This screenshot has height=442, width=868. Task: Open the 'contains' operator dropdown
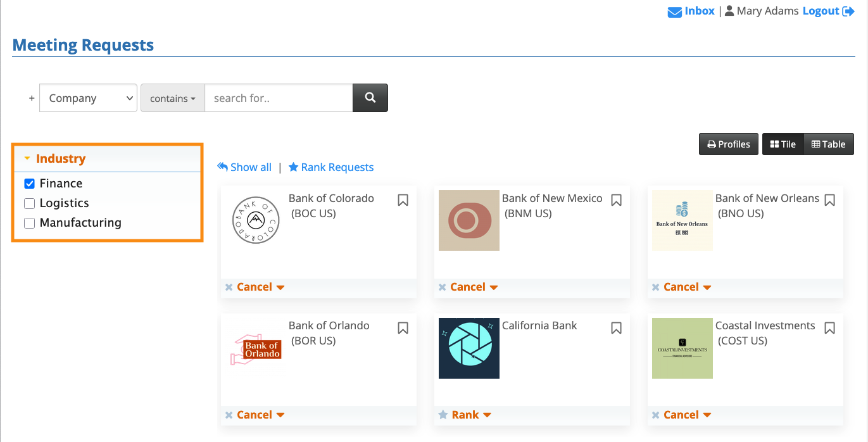click(172, 98)
